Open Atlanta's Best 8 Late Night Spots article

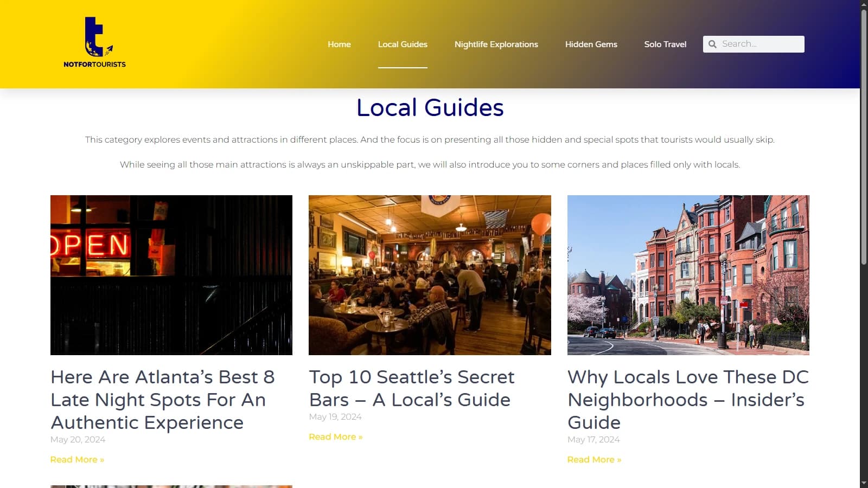point(163,400)
